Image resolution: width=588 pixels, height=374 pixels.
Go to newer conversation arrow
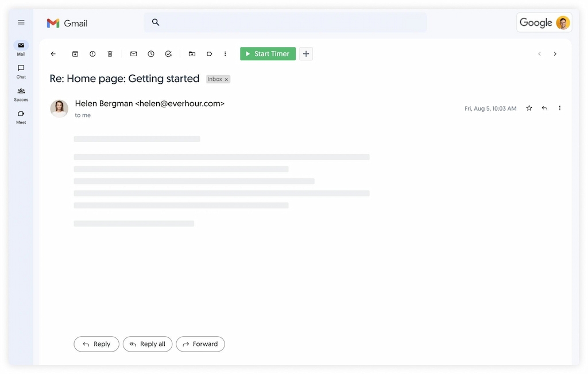coord(539,54)
